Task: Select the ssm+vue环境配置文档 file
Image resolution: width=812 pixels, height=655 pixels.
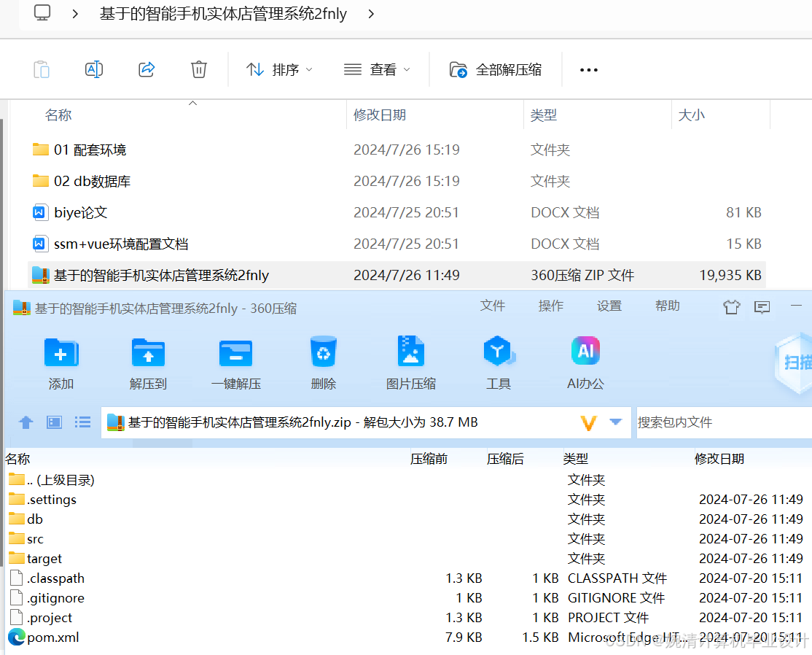Action: pos(397,244)
